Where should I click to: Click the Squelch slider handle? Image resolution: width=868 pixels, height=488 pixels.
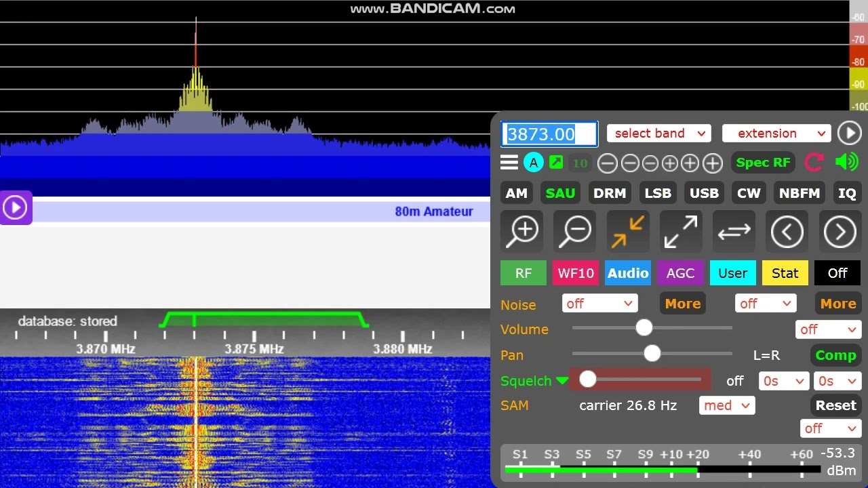coord(588,380)
